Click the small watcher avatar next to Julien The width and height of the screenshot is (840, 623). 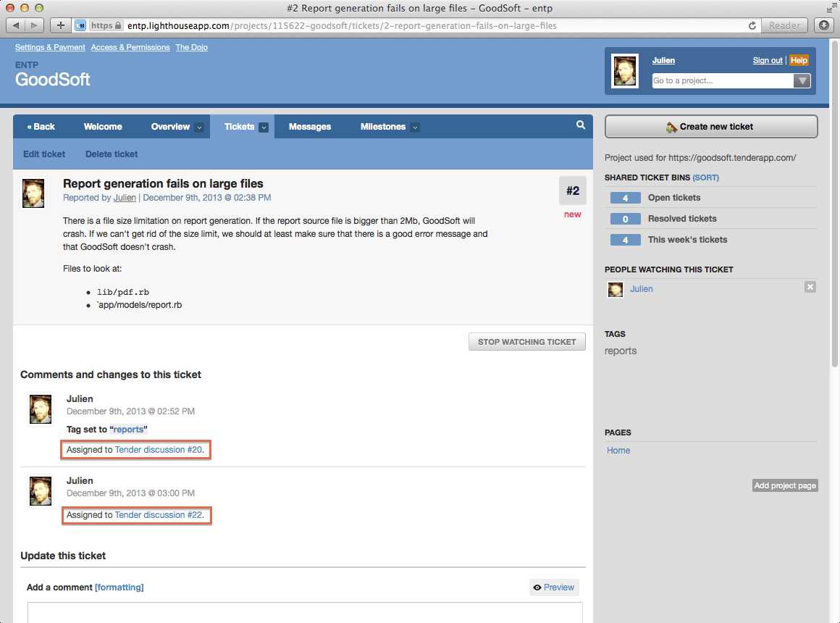pos(615,290)
